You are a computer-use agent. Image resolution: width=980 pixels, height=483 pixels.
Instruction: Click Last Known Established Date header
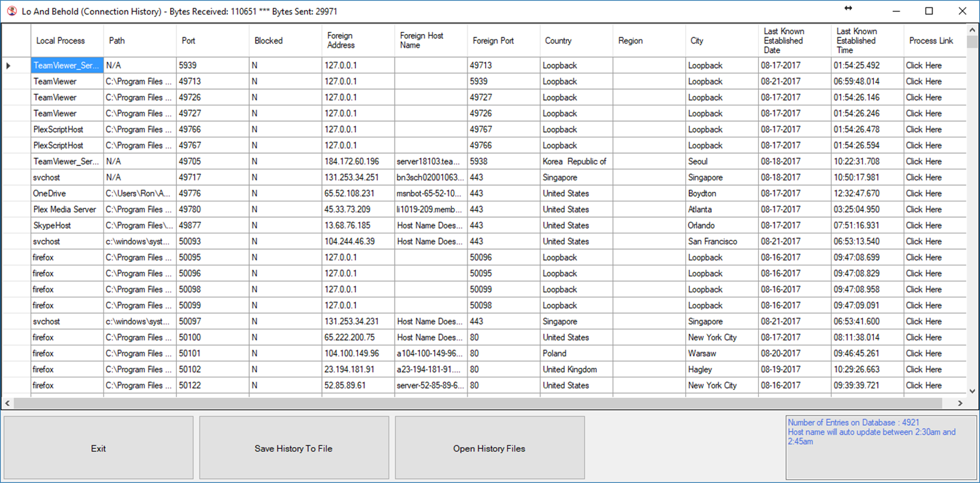click(x=795, y=41)
